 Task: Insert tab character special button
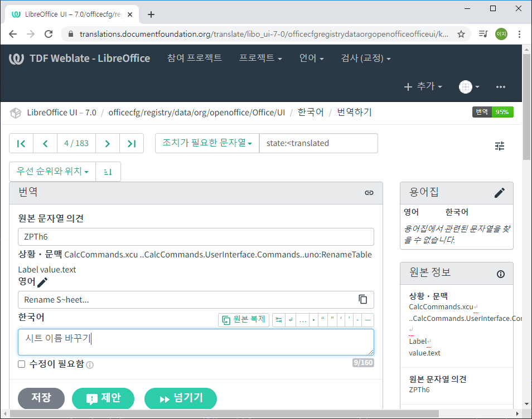click(x=279, y=320)
